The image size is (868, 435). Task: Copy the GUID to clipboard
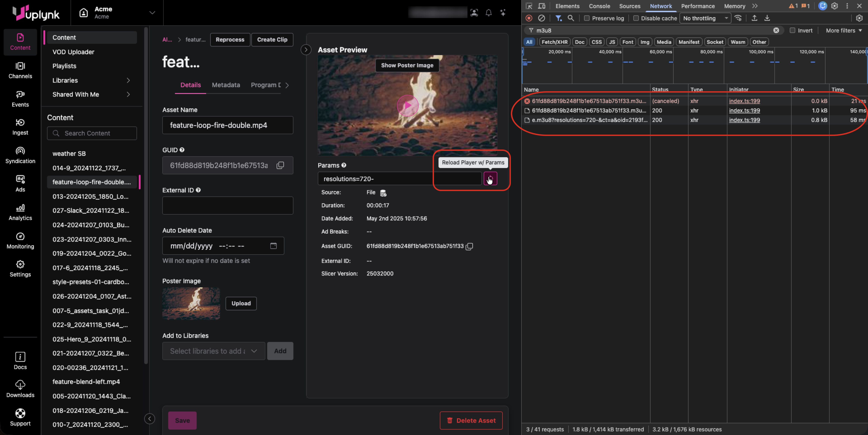pyautogui.click(x=280, y=165)
